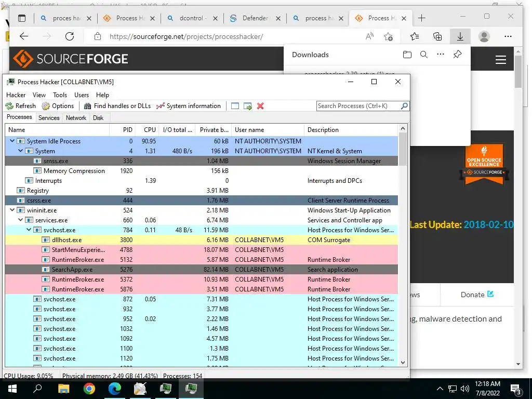Click the Refresh toolbar button in Process Hacker

21,106
